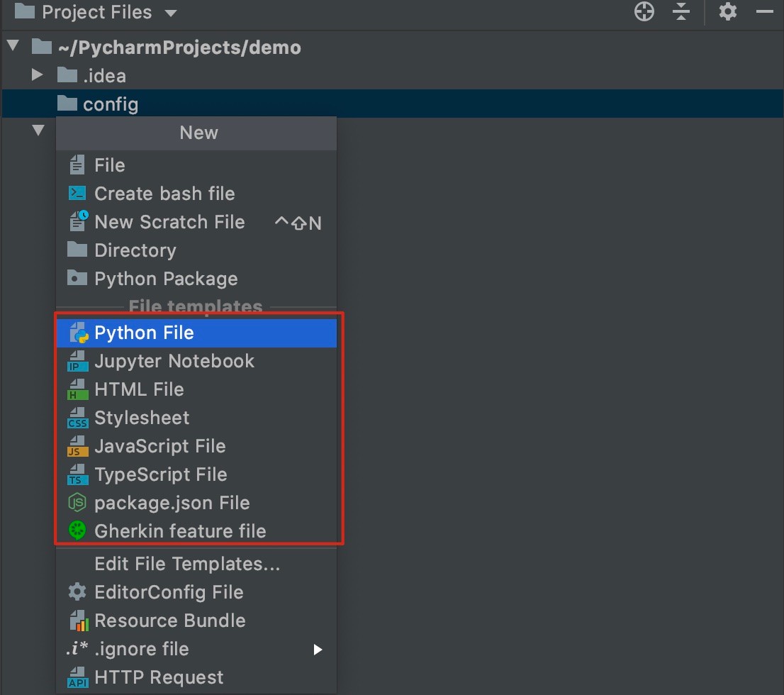Select Python File template

(x=196, y=333)
